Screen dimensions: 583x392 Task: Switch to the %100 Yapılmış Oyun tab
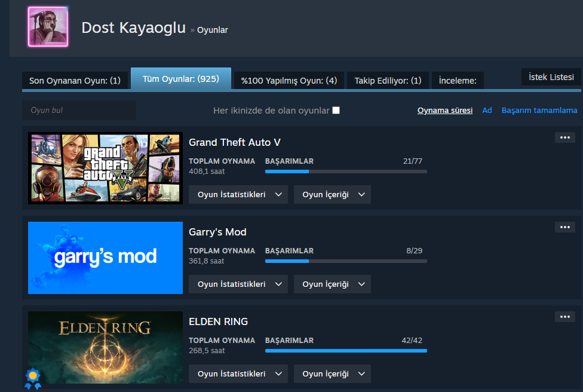289,80
